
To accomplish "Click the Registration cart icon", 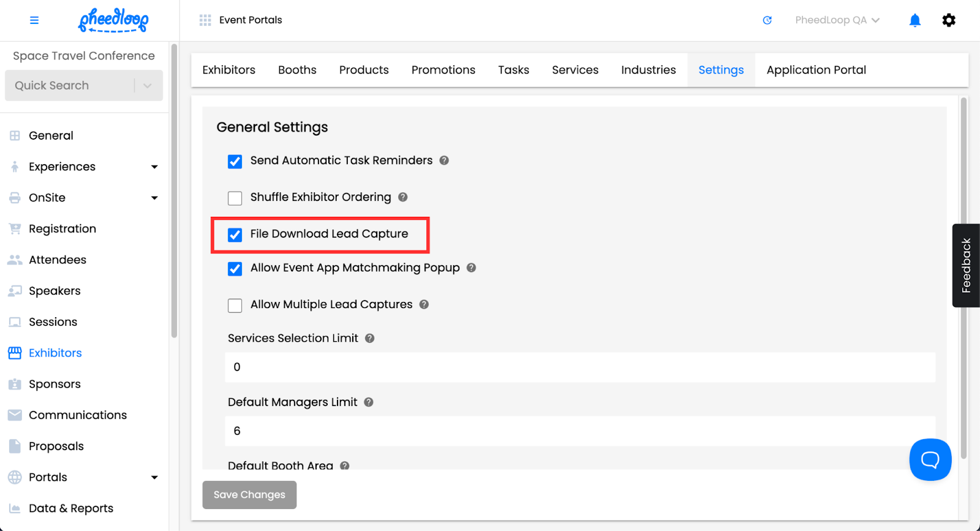I will tap(15, 229).
